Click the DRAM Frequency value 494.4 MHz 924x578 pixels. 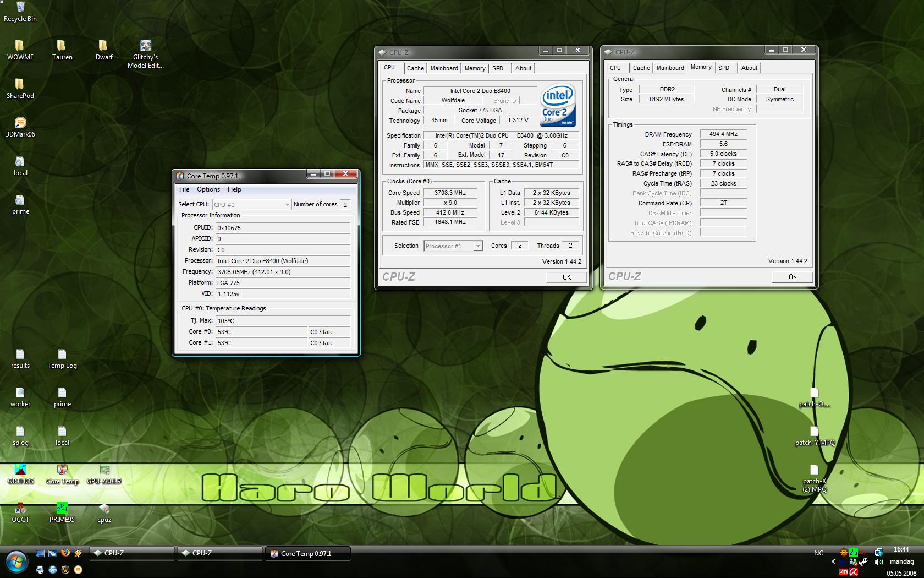pos(723,134)
